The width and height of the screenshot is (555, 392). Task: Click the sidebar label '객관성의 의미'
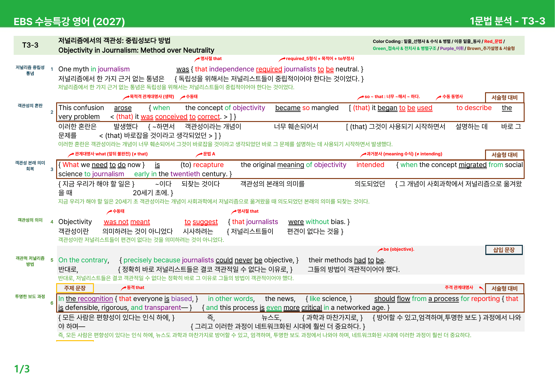(30, 220)
